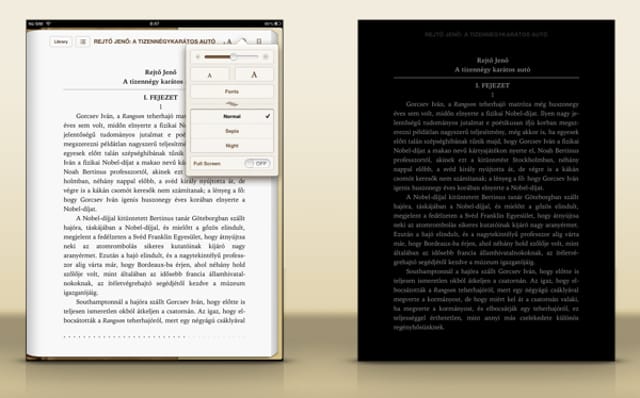Toggle the Full Screen switch
This screenshot has height=398, width=640.
tap(258, 163)
